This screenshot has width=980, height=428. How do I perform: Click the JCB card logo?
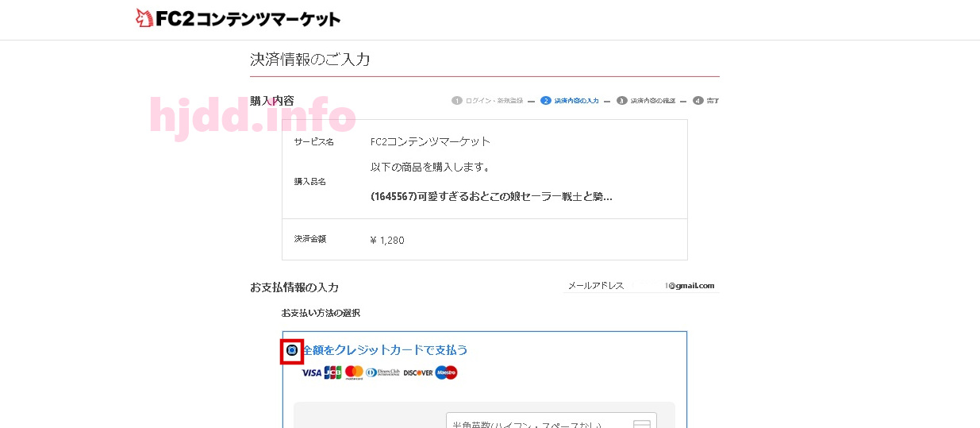[333, 372]
